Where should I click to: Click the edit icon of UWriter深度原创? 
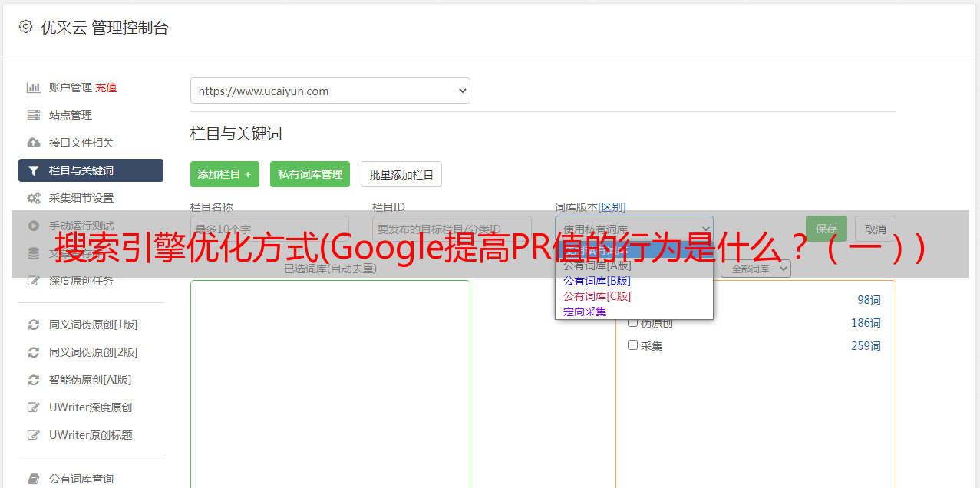[x=33, y=407]
